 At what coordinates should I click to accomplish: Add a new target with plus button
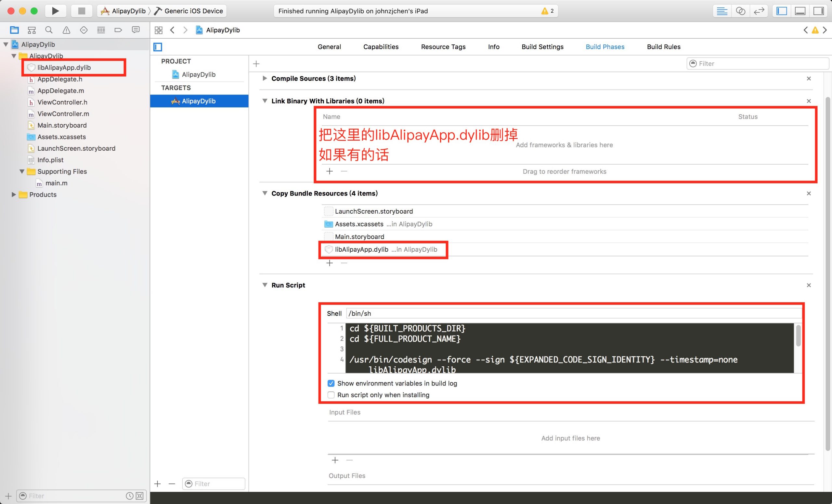(158, 484)
